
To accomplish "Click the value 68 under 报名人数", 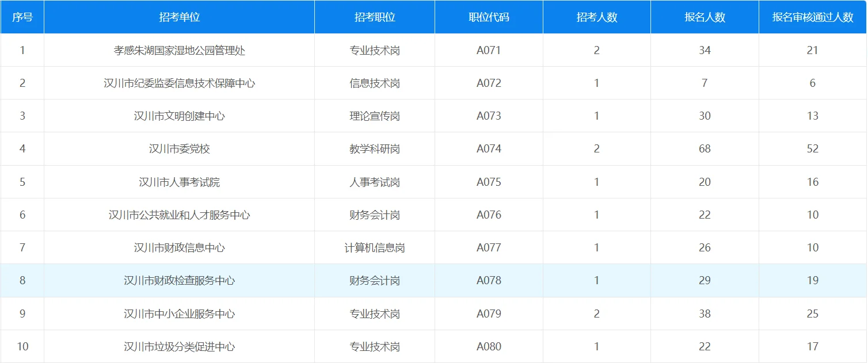I will 703,148.
